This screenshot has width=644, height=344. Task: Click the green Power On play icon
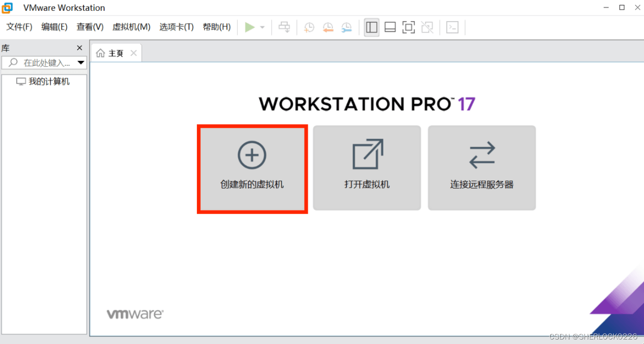point(250,27)
